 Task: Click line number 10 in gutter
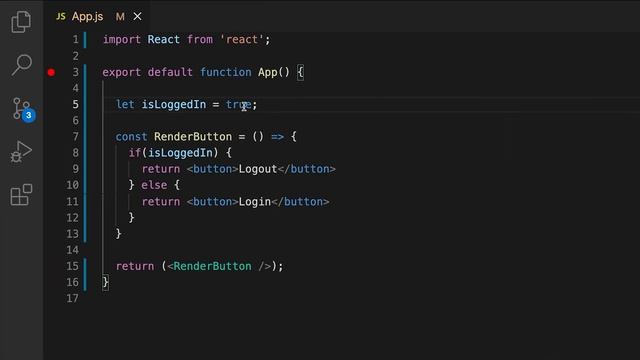[73, 185]
